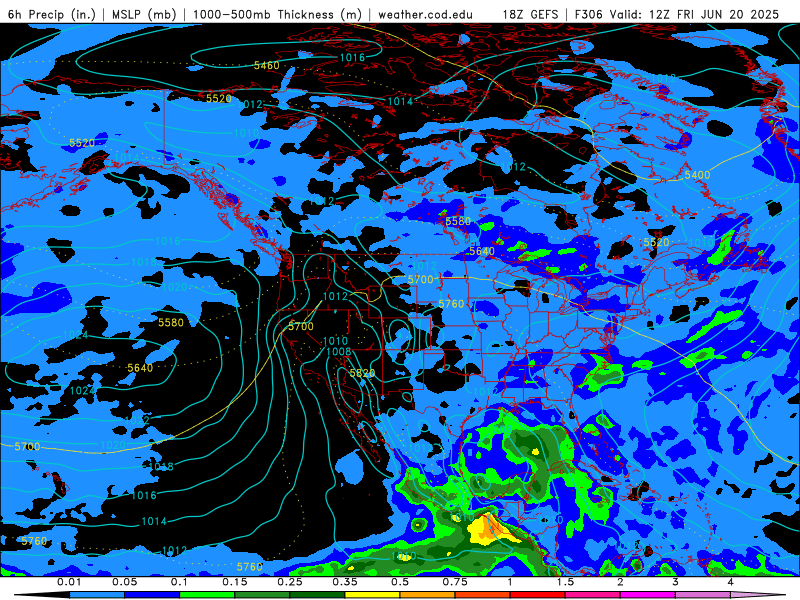Click legend tick label '0.1'

click(180, 582)
